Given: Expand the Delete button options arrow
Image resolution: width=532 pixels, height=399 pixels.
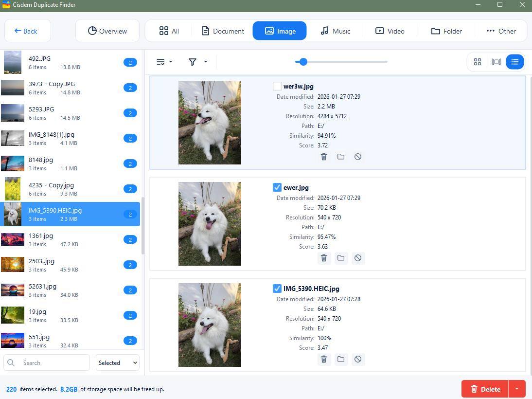Looking at the screenshot, I should coord(517,389).
